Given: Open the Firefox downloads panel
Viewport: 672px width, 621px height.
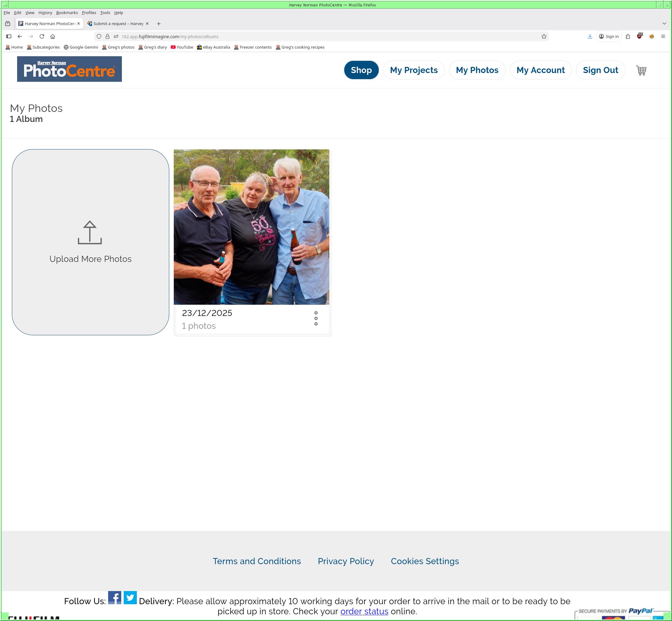Looking at the screenshot, I should (590, 36).
